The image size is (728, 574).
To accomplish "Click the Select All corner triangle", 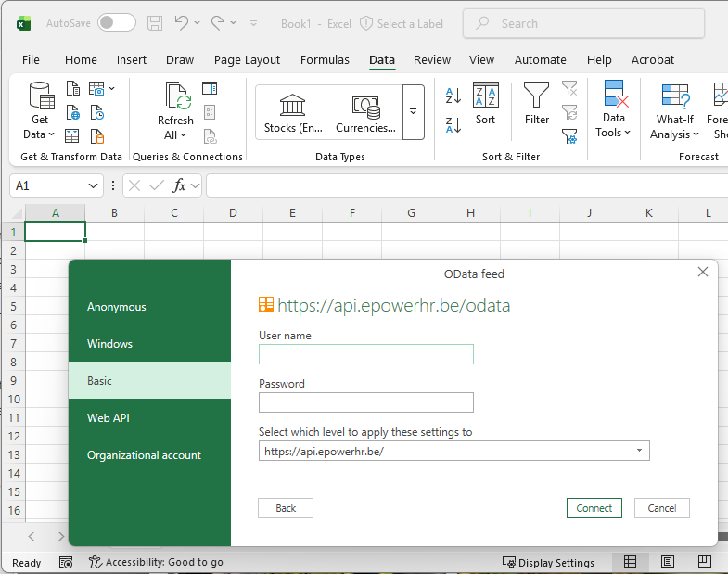I will pyautogui.click(x=17, y=213).
